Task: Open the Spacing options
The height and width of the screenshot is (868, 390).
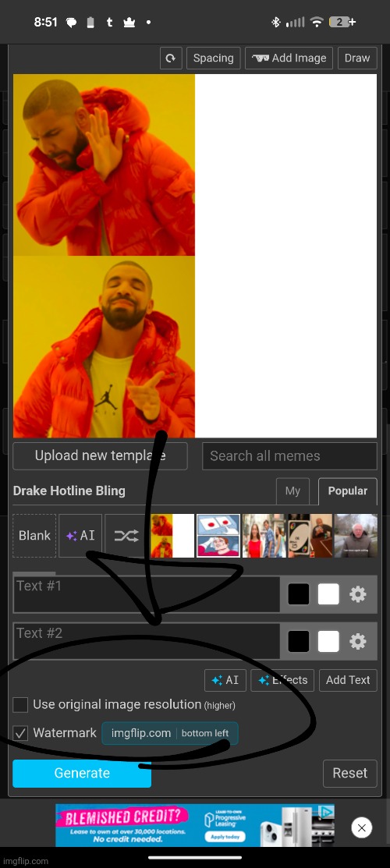Action: click(213, 58)
